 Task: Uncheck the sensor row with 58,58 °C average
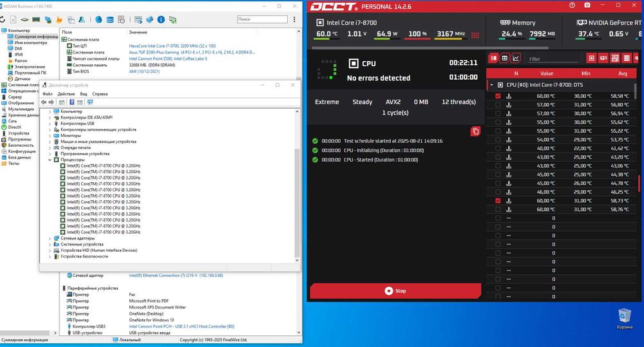point(498,96)
